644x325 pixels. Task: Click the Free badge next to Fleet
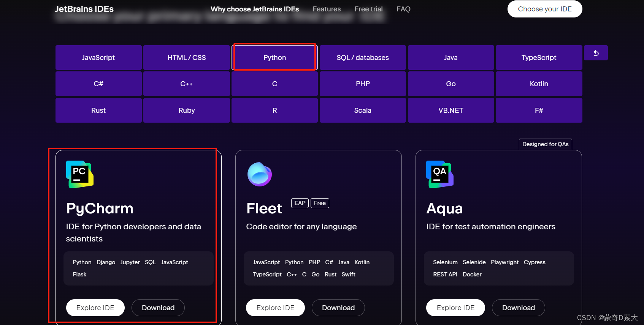point(320,203)
